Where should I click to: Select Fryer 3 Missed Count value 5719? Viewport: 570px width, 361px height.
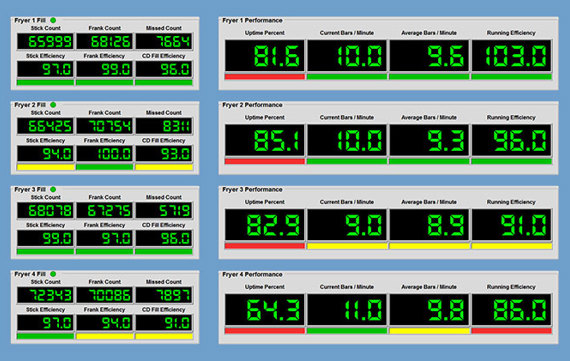coord(164,210)
